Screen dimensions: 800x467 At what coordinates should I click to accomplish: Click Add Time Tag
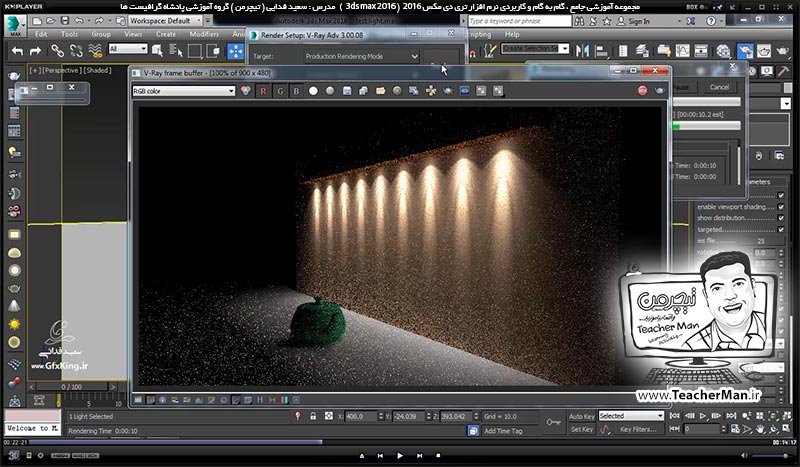tap(503, 431)
